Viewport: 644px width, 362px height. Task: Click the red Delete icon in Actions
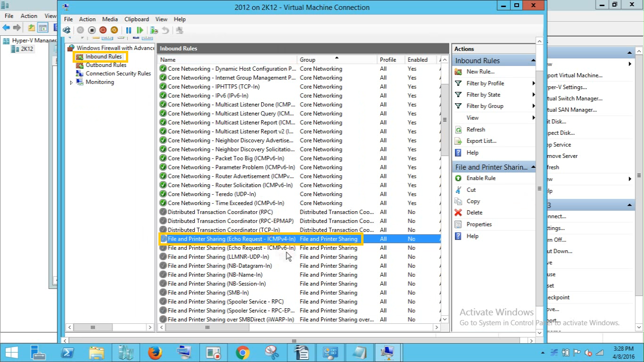(x=458, y=213)
